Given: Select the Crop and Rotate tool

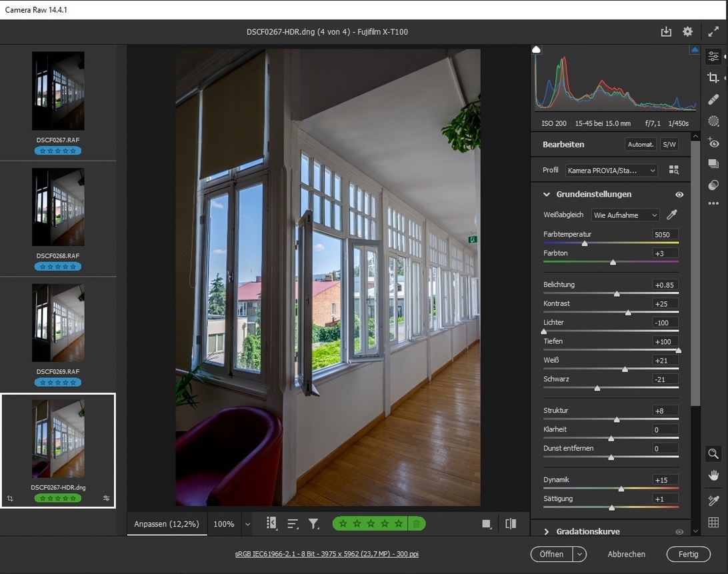Looking at the screenshot, I should tap(713, 78).
